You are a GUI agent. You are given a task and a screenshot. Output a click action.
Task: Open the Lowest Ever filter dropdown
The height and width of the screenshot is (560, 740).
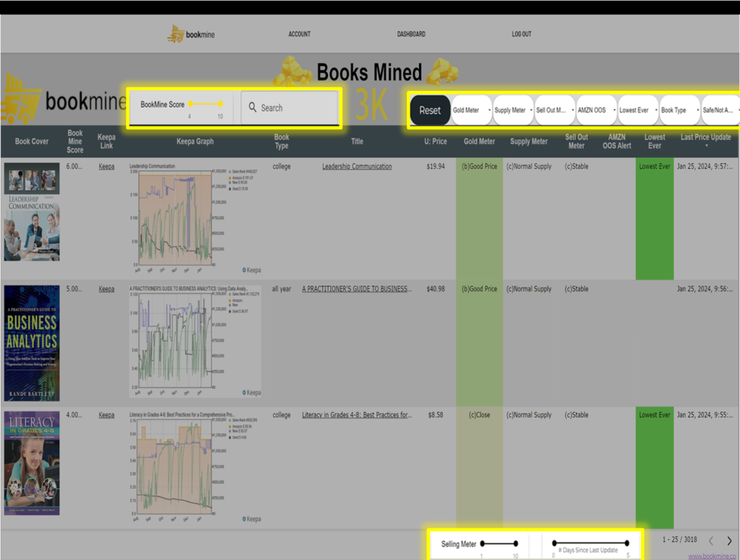[637, 111]
